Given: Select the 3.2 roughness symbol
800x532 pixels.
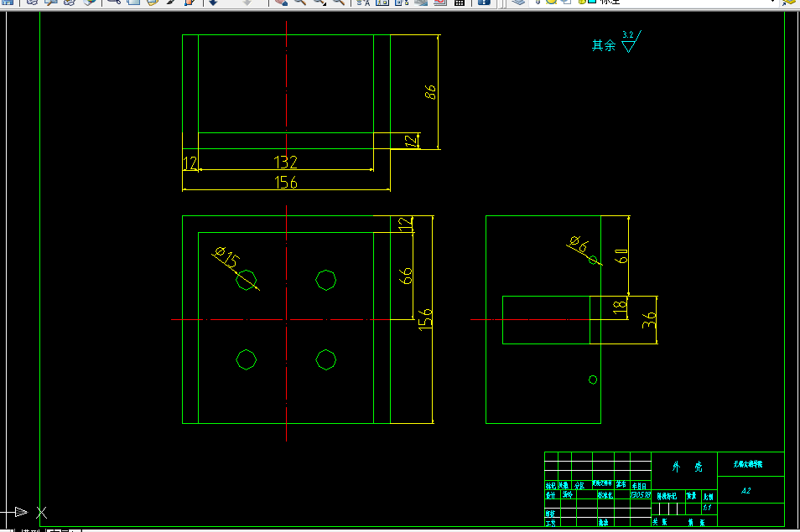Looking at the screenshot, I should [x=631, y=41].
